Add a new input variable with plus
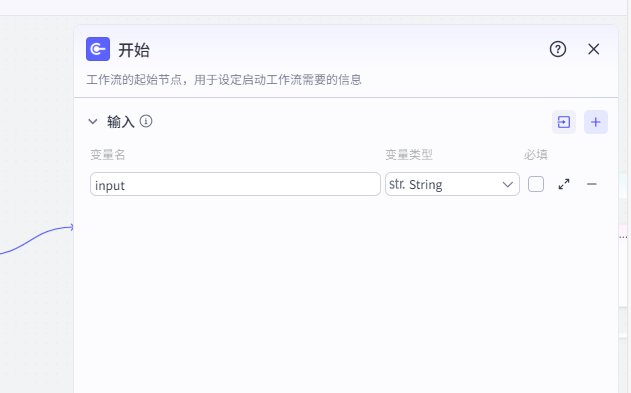Screen dimensions: 631x393 (x=596, y=122)
